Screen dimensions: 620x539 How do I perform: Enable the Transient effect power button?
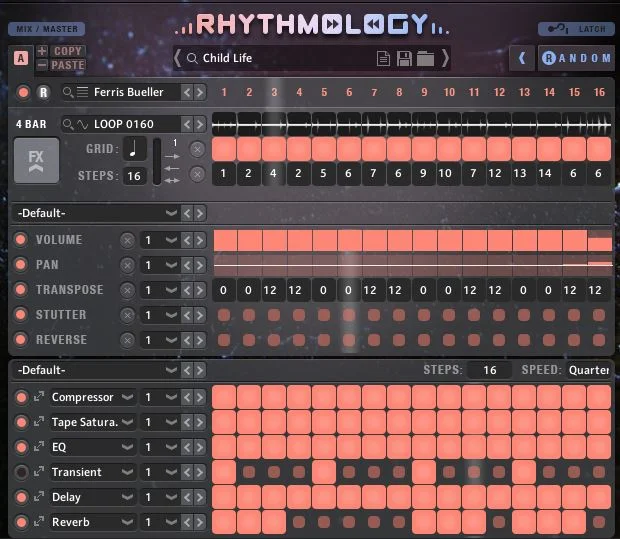21,472
